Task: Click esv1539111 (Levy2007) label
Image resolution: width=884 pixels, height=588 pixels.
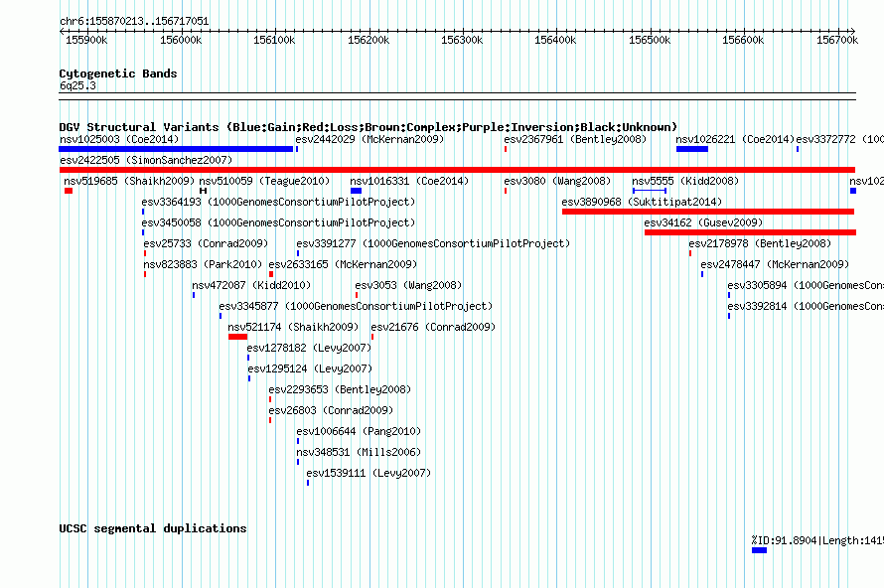Action: click(368, 473)
